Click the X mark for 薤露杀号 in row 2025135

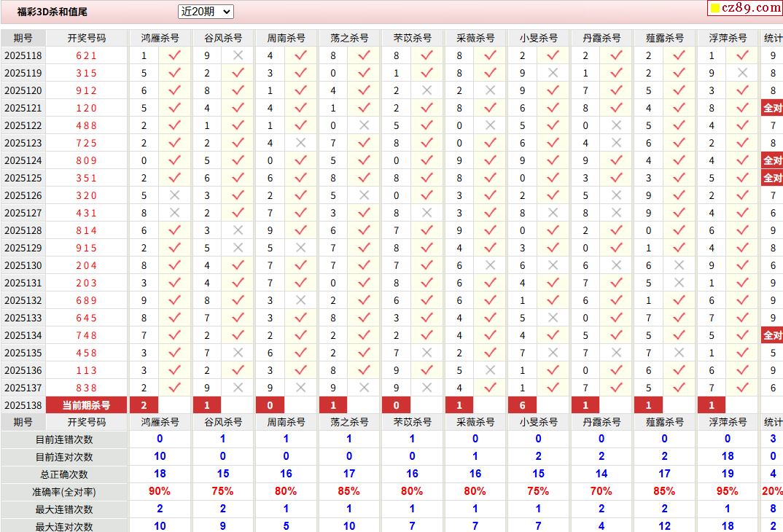pyautogui.click(x=679, y=352)
